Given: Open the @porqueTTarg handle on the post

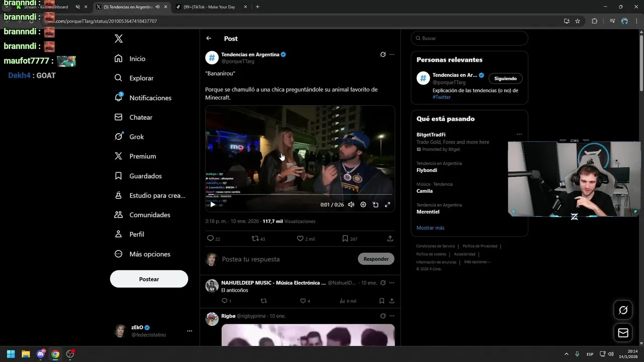Looking at the screenshot, I should [237, 61].
